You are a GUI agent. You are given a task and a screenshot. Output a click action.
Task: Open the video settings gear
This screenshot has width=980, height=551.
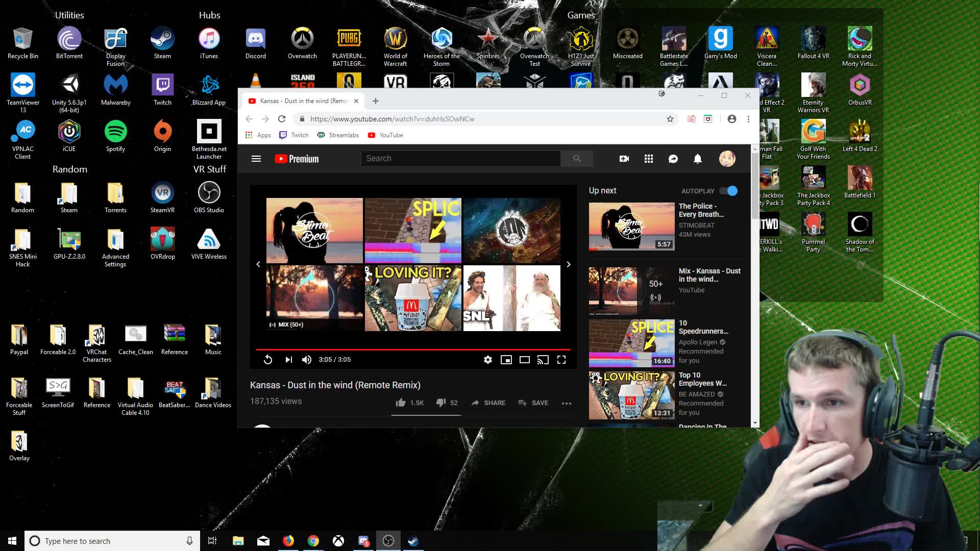click(x=488, y=360)
